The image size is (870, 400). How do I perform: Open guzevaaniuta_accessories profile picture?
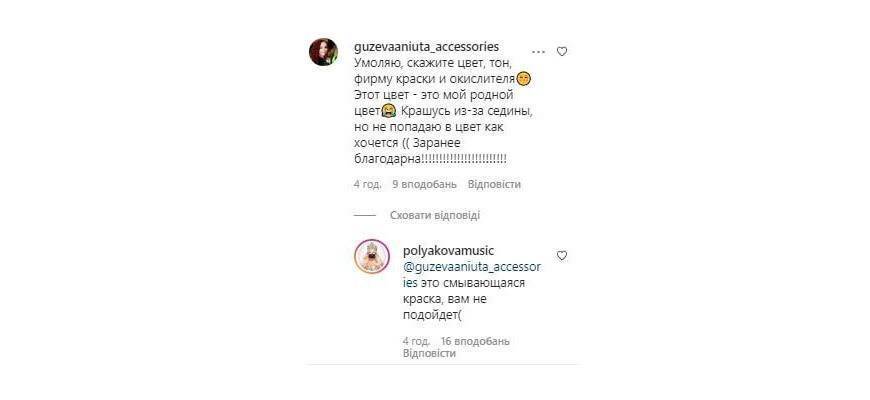click(323, 52)
